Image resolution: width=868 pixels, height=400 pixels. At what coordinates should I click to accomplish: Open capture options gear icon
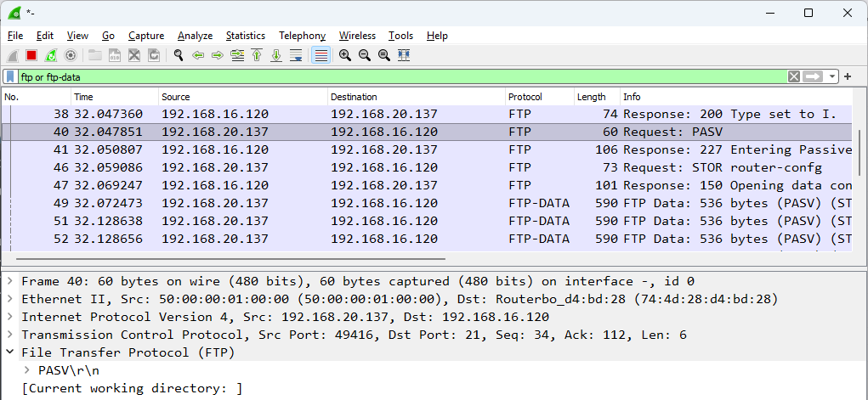coord(71,55)
